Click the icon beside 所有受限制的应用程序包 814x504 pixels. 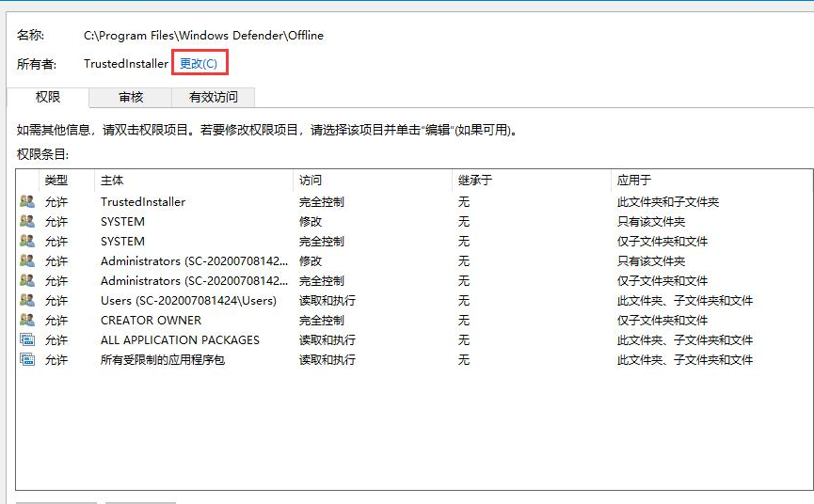pos(26,360)
